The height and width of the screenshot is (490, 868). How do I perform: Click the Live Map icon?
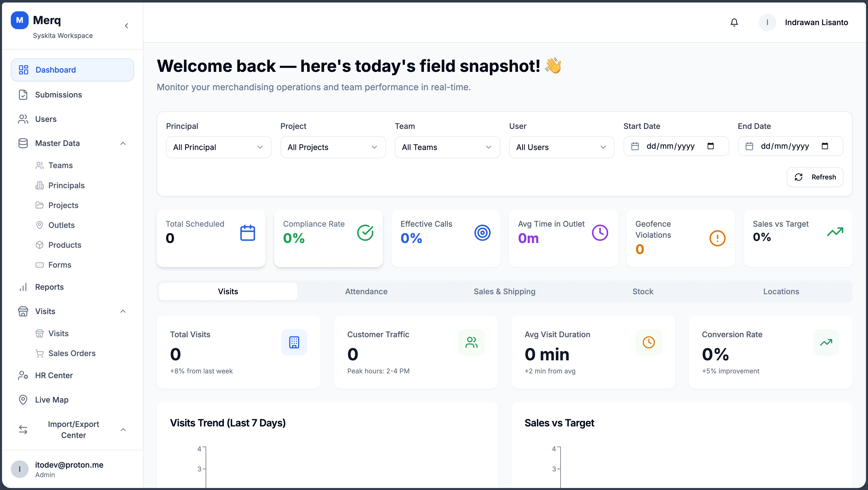23,400
